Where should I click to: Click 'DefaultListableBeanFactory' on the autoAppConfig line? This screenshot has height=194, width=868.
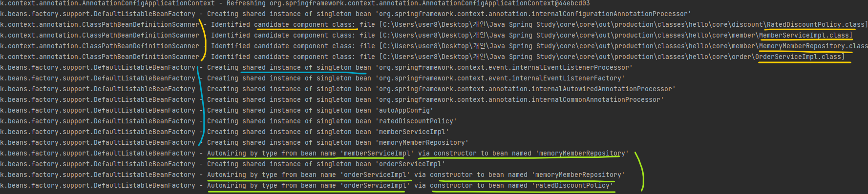pyautogui.click(x=145, y=110)
